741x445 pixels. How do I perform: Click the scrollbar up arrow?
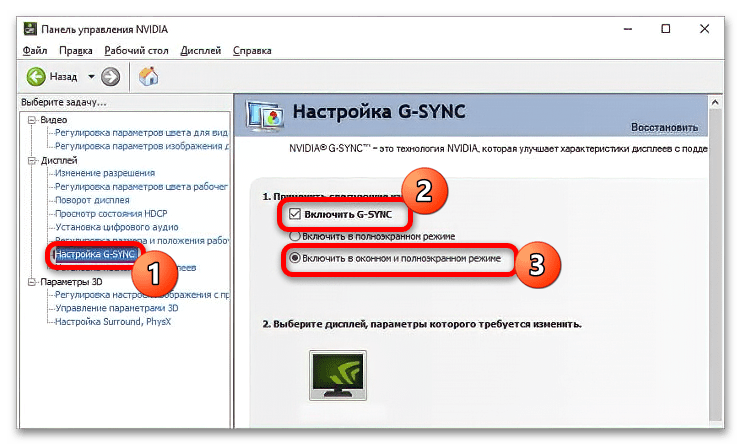coord(715,102)
